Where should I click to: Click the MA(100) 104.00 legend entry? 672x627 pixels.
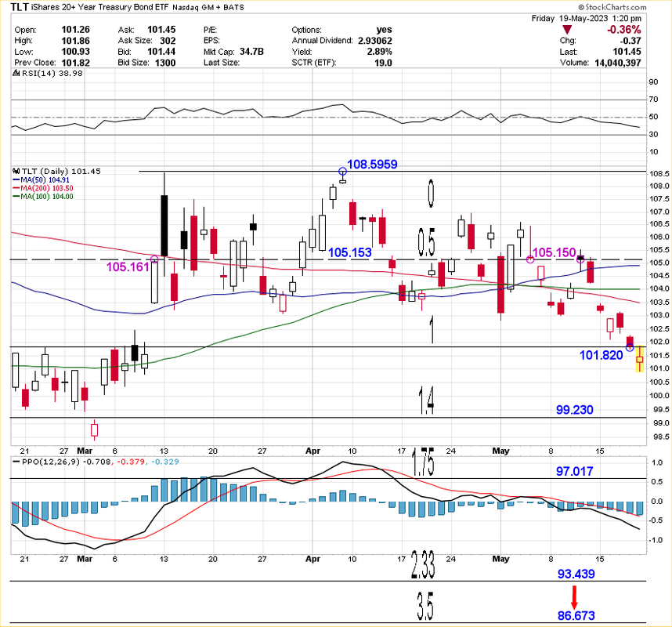coord(43,197)
